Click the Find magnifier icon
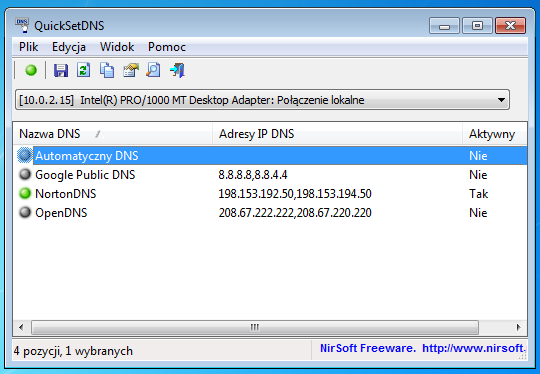This screenshot has height=374, width=540. point(154,70)
